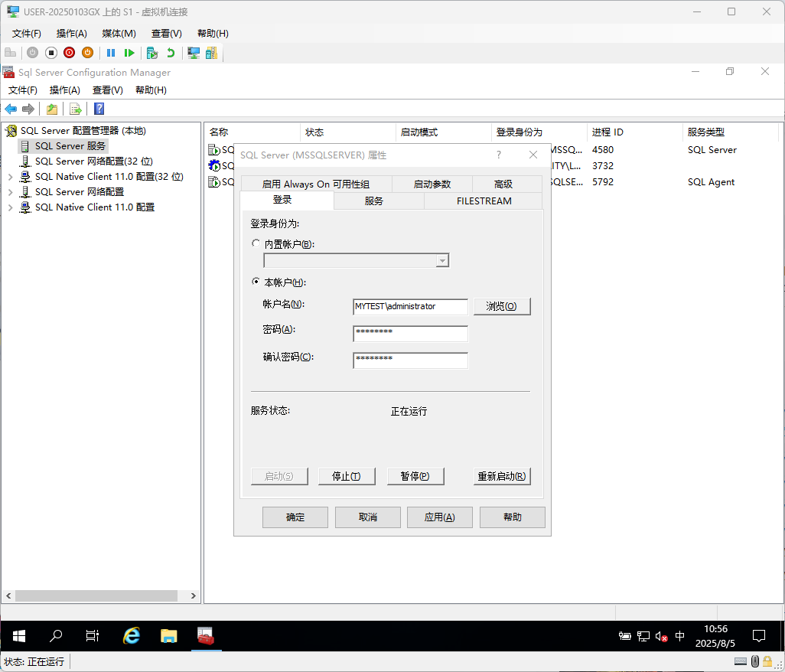Click the VM Checkpoint icon
Image resolution: width=785 pixels, height=672 pixels.
tap(152, 53)
